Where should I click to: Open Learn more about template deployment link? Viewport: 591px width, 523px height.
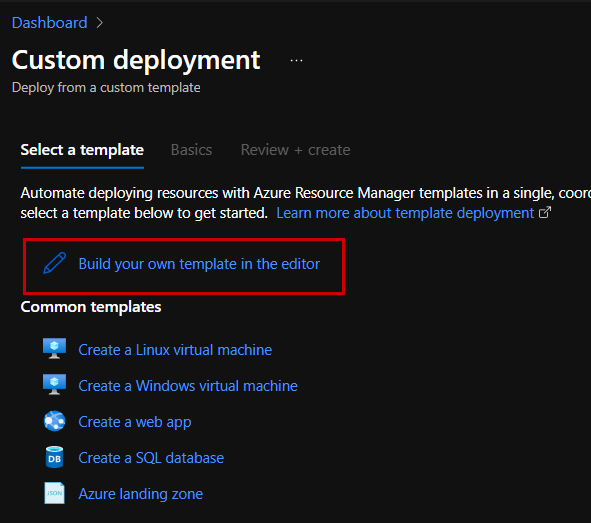(x=405, y=213)
